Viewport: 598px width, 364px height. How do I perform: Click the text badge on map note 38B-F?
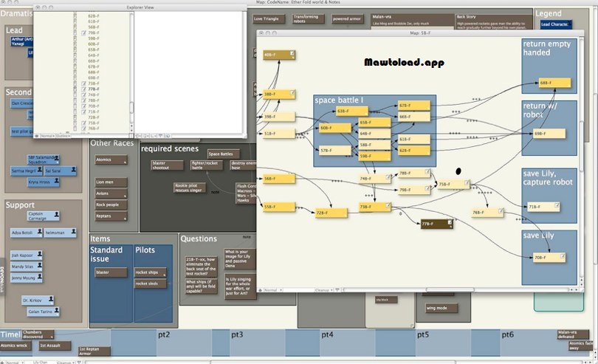pos(292,92)
